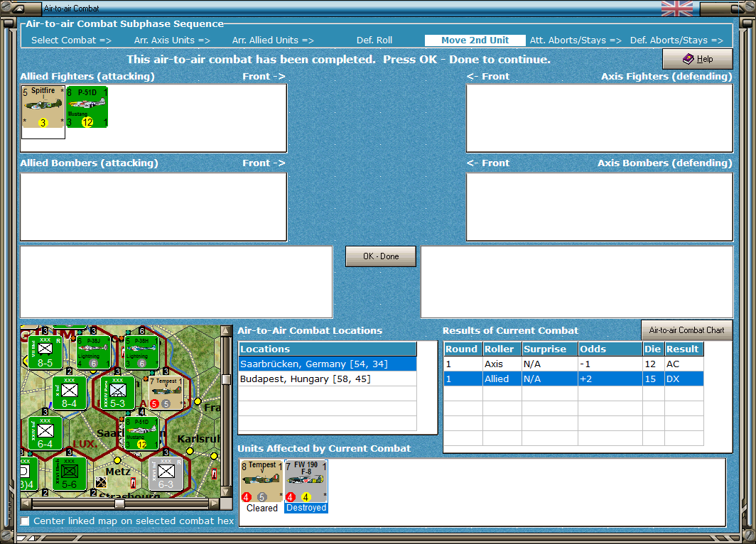
Task: Click the 5-3 corps counter on map
Action: point(117,392)
